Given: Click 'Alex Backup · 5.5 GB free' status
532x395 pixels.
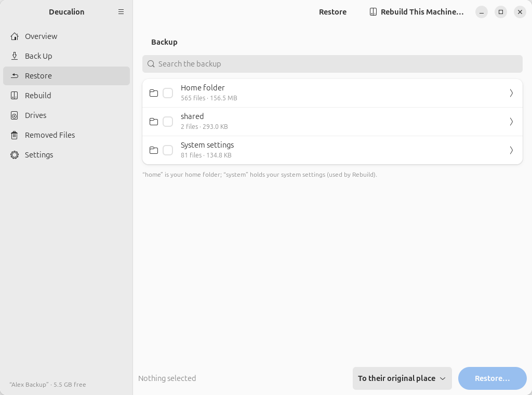Looking at the screenshot, I should pyautogui.click(x=47, y=385).
